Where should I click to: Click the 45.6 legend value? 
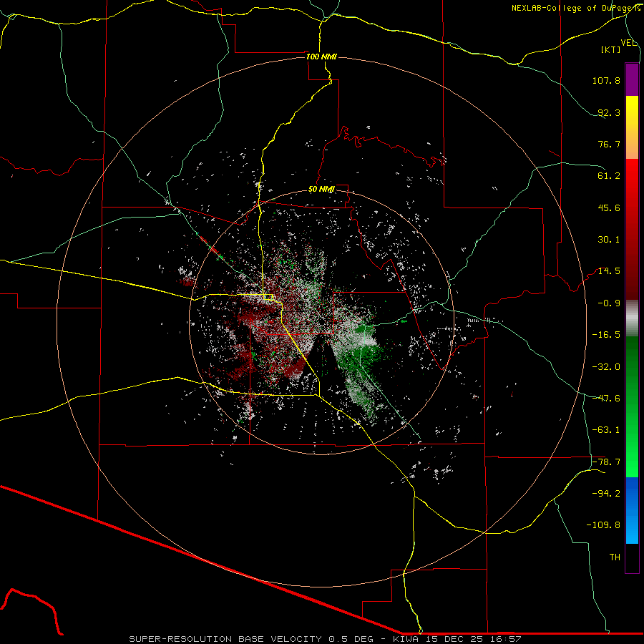[x=609, y=208]
